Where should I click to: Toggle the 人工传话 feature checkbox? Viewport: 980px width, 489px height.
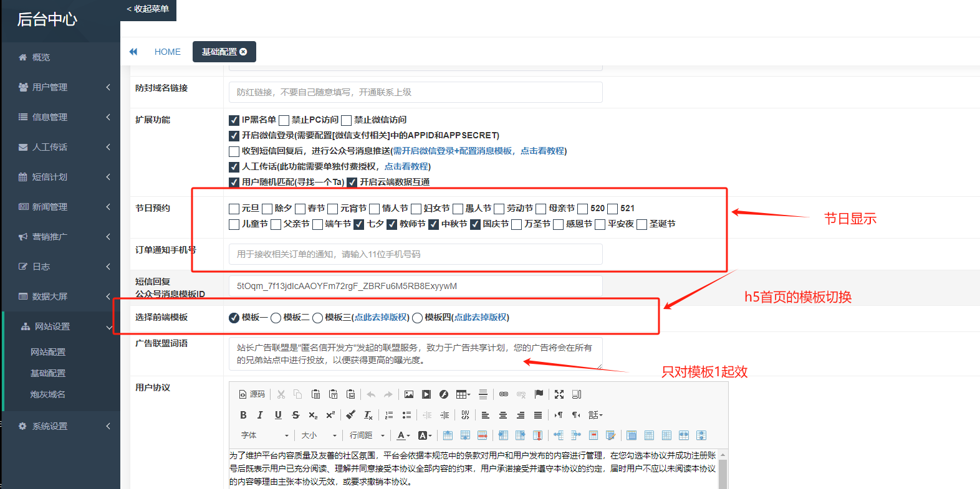coord(234,167)
